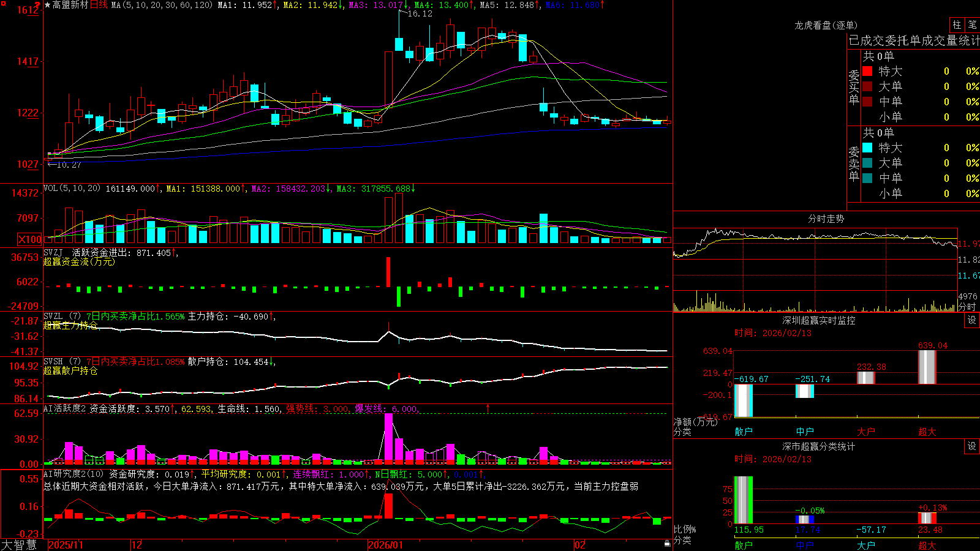
Task: Click the 2026/01 date marker on time axis
Action: [385, 545]
